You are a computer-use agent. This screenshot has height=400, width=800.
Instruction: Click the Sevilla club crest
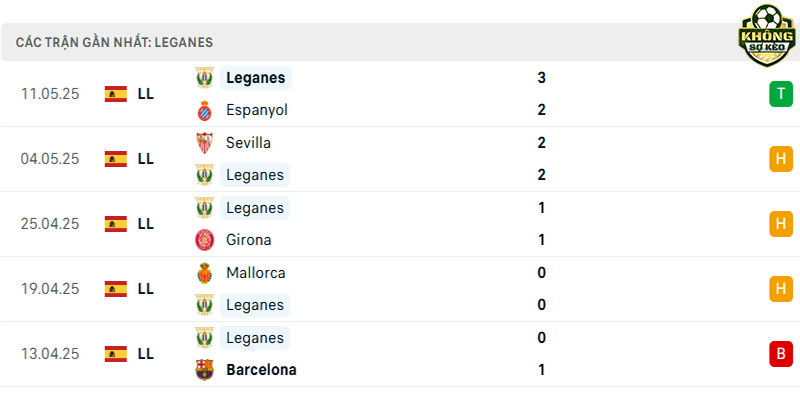pos(205,143)
